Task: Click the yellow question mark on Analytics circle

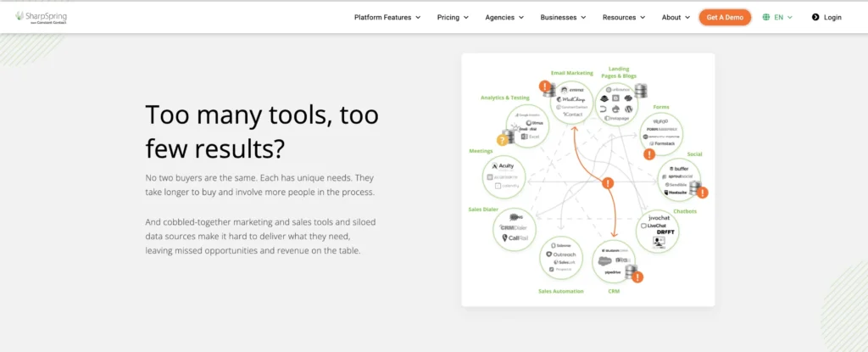Action: [502, 140]
